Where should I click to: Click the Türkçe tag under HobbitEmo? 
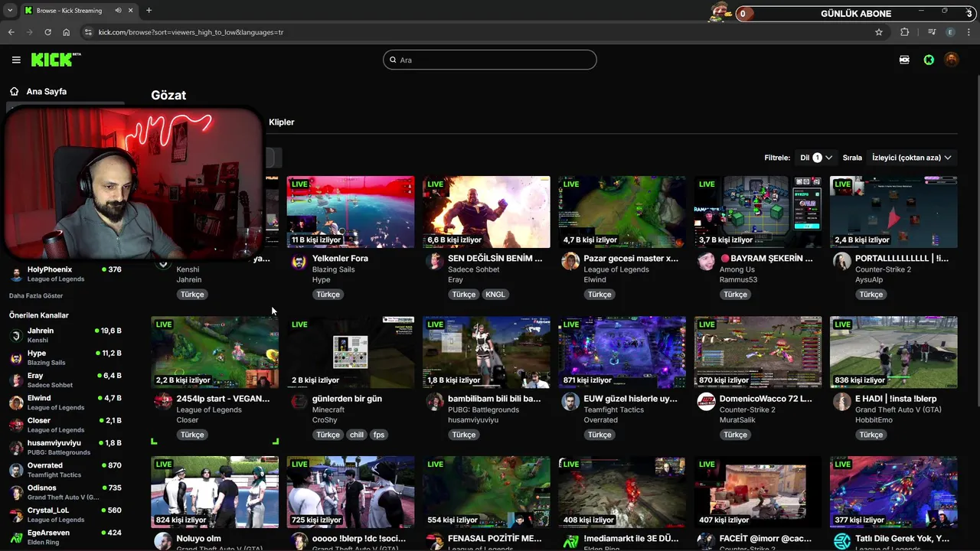point(871,435)
